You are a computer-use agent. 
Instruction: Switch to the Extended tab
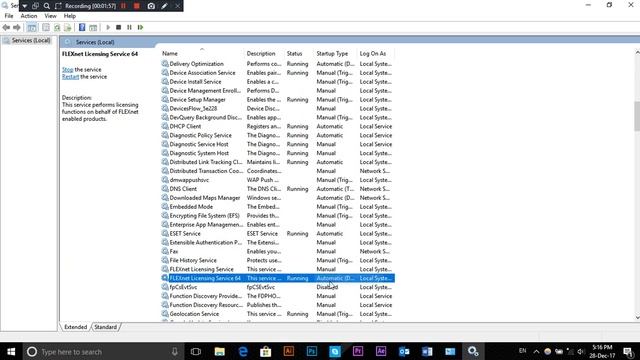click(x=76, y=327)
